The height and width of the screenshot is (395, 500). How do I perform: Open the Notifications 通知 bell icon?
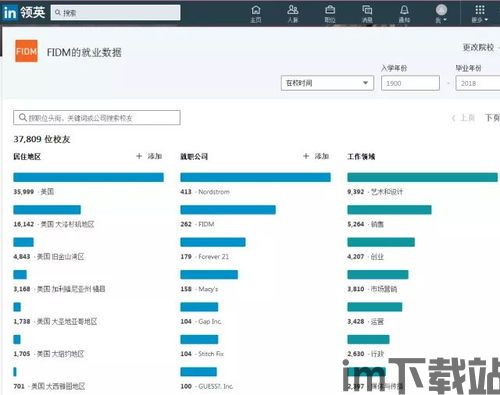[404, 14]
